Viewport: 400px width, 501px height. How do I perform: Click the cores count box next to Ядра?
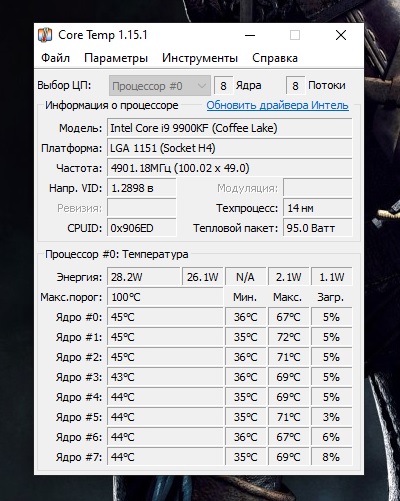tap(223, 86)
